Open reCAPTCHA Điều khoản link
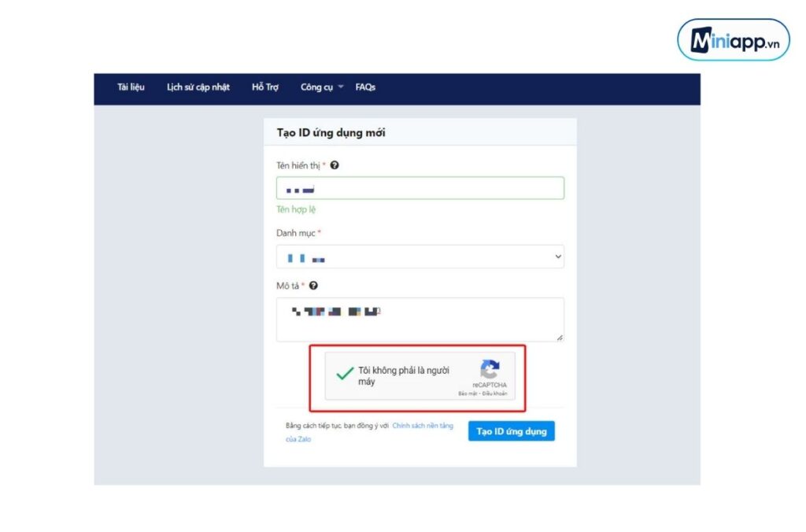The height and width of the screenshot is (532, 806). [494, 393]
